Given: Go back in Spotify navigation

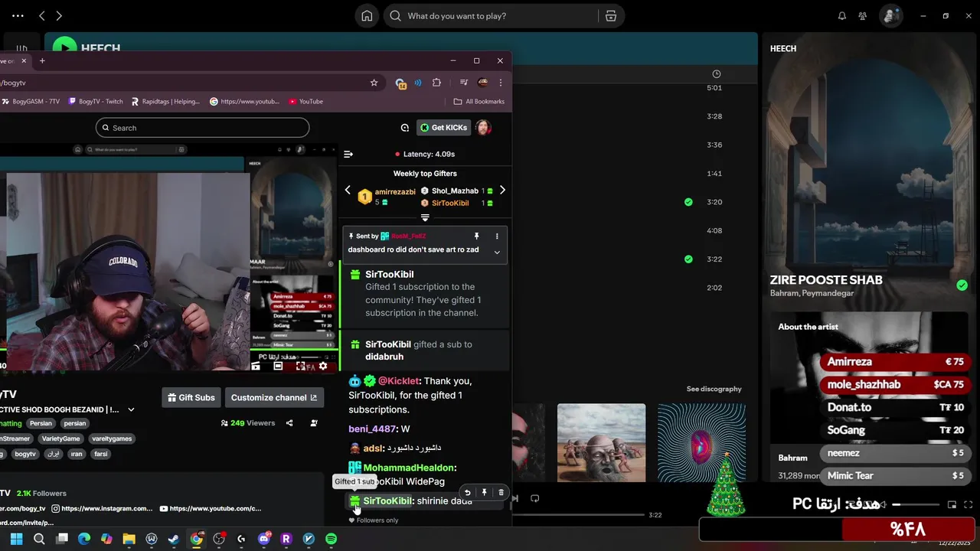Looking at the screenshot, I should (x=42, y=15).
